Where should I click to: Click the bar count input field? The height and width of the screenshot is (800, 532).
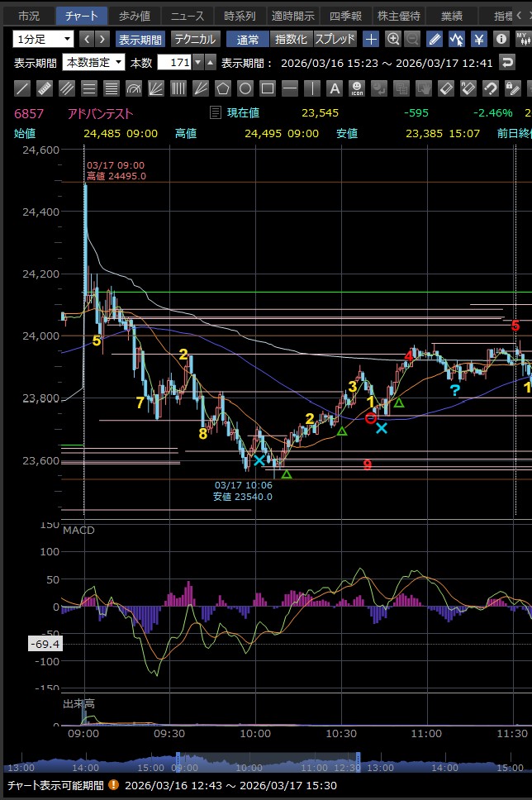[x=179, y=63]
